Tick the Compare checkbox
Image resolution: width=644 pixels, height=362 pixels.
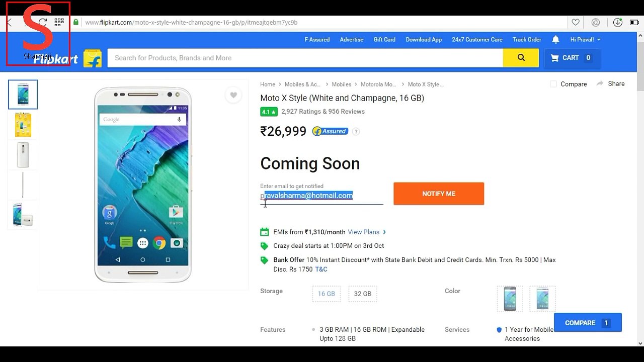point(553,84)
